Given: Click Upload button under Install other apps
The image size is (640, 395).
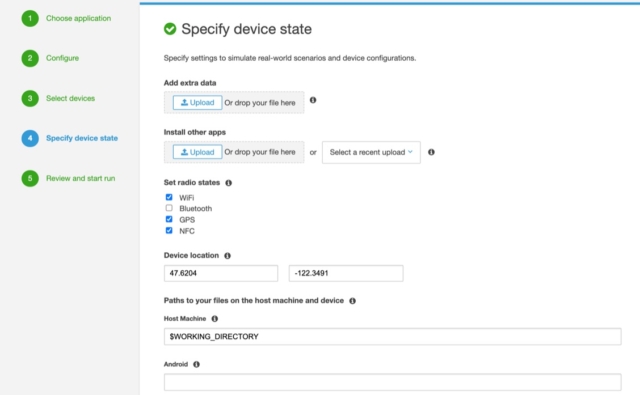Looking at the screenshot, I should tap(198, 152).
